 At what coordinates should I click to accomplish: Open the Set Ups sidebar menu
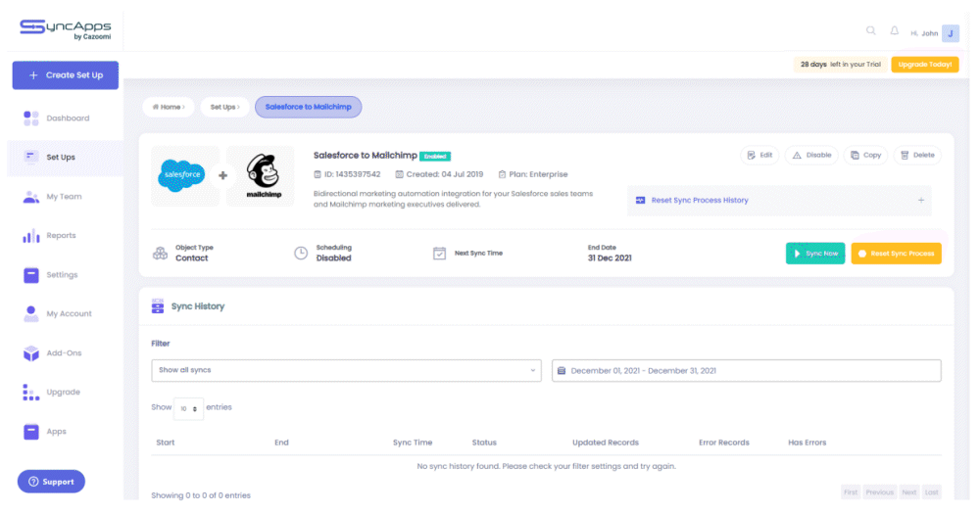tap(65, 158)
